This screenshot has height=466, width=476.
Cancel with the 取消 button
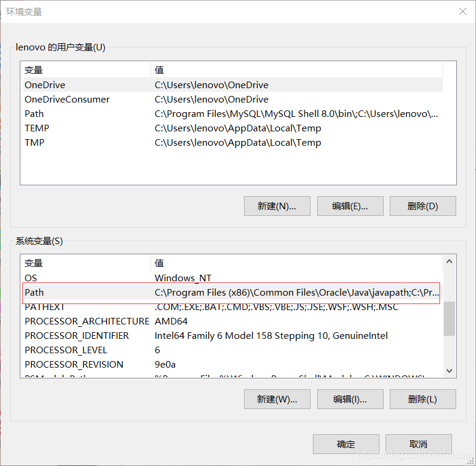pyautogui.click(x=418, y=444)
